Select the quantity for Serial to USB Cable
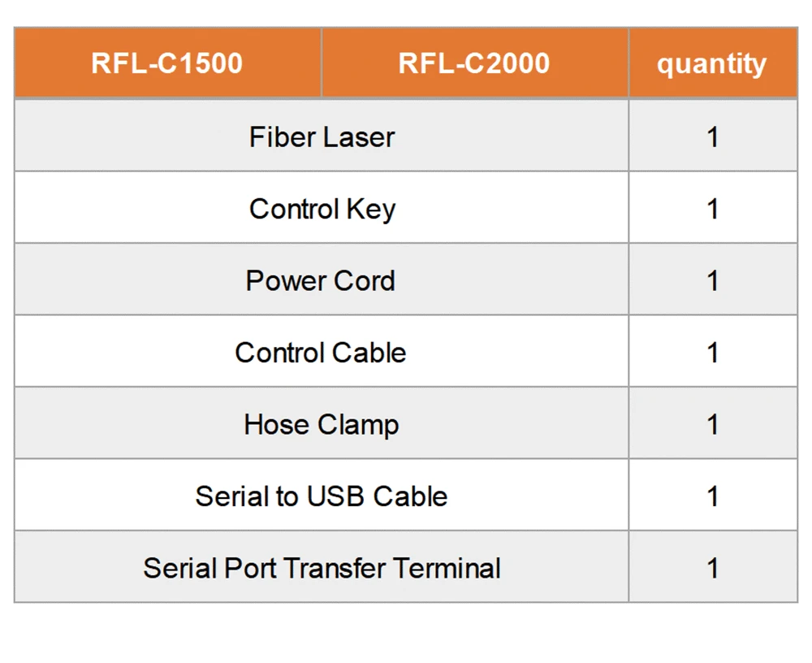Image resolution: width=812 pixels, height=663 pixels. click(x=712, y=496)
